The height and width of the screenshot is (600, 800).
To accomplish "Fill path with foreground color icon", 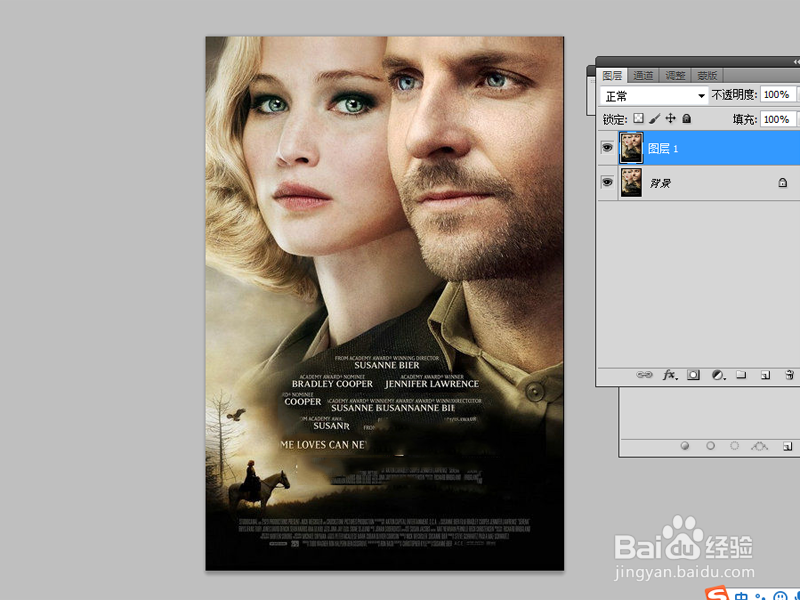I will [x=685, y=446].
